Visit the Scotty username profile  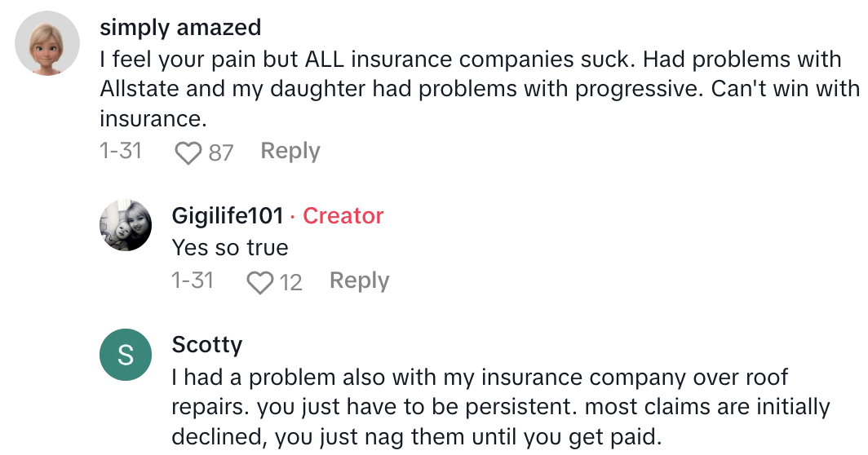click(207, 345)
